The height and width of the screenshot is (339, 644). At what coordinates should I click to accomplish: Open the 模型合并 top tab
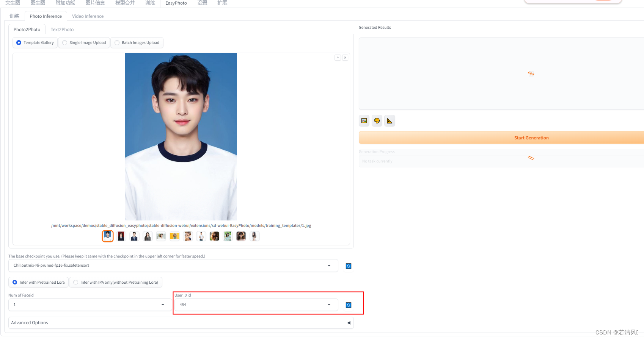point(125,3)
